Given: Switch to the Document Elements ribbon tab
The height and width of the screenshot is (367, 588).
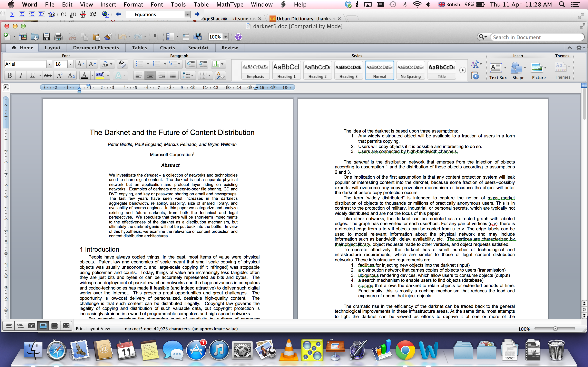Looking at the screenshot, I should point(96,48).
